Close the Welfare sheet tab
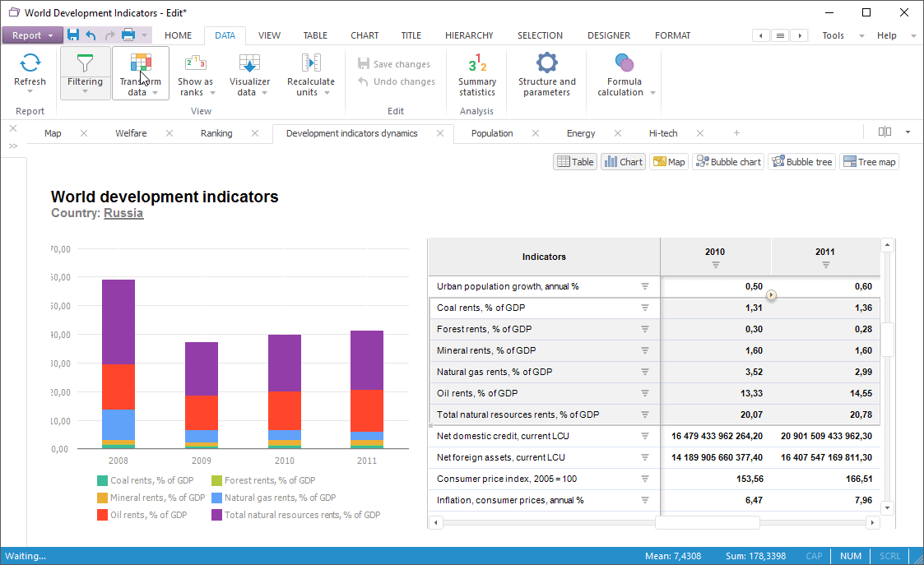 (169, 133)
